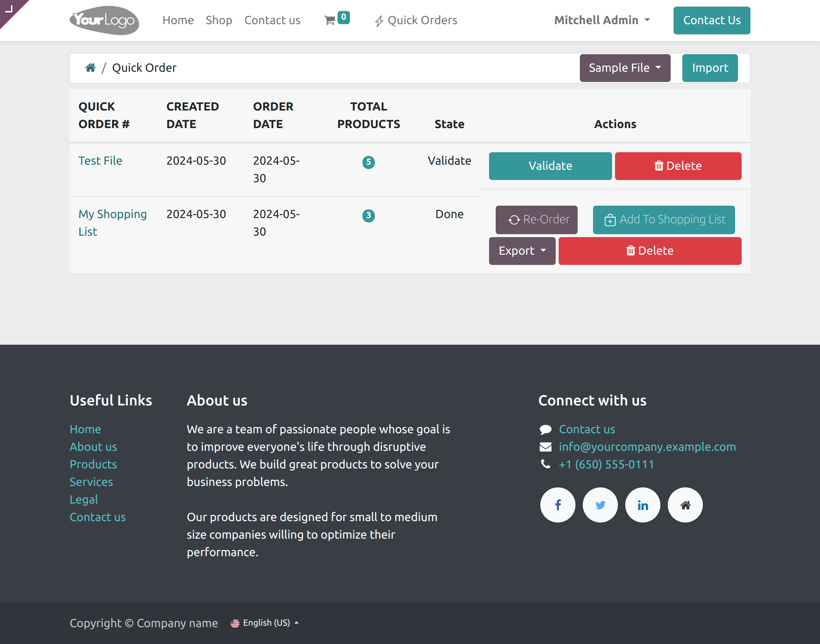Click the YourLogo site logo
The image size is (820, 644).
coord(104,20)
